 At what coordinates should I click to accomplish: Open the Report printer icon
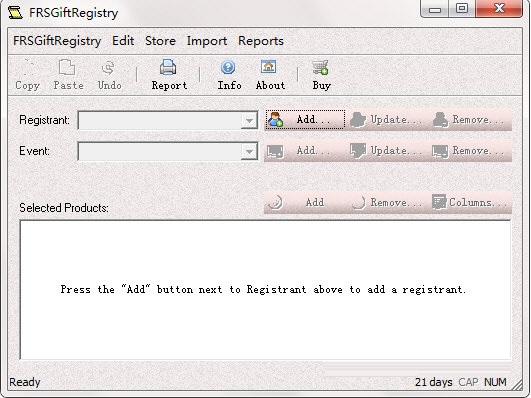tap(168, 67)
